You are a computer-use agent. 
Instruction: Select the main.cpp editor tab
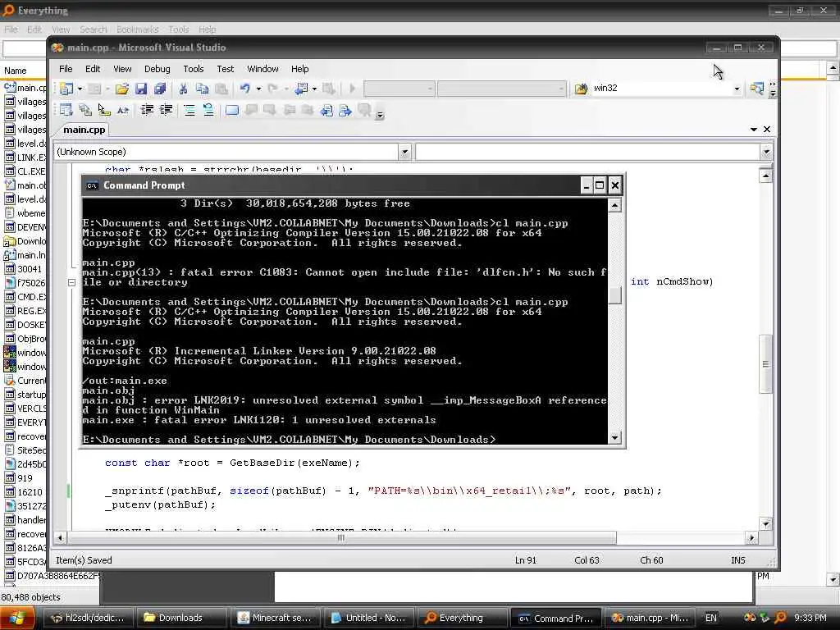pyautogui.click(x=84, y=130)
